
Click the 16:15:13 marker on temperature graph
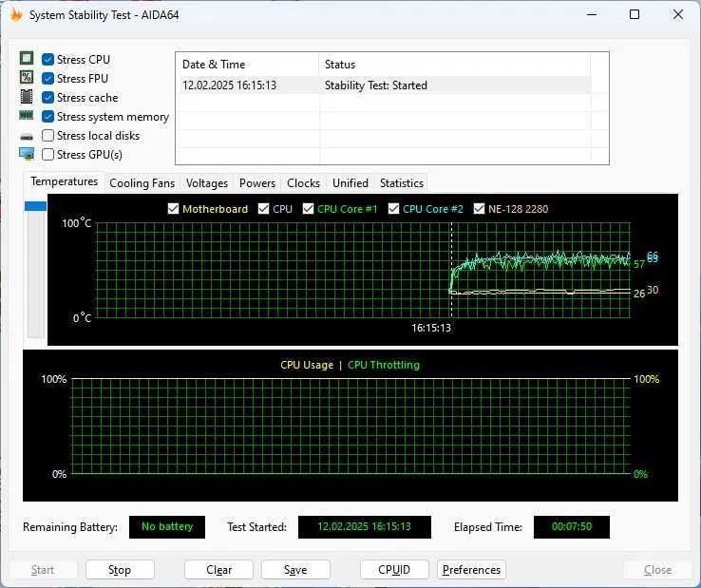(x=431, y=328)
